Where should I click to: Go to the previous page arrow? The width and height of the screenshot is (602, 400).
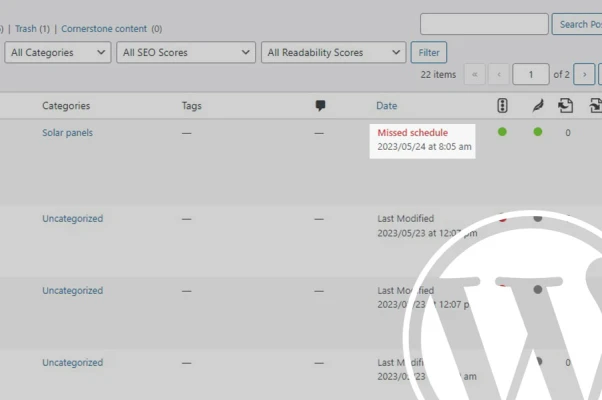tap(499, 74)
